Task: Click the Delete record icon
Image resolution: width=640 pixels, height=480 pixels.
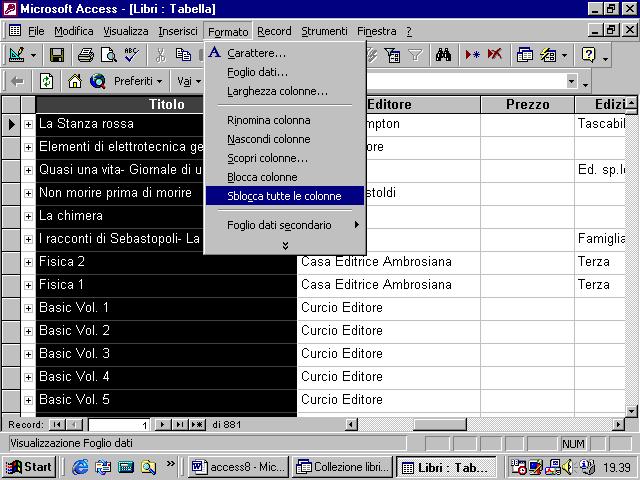Action: click(495, 55)
